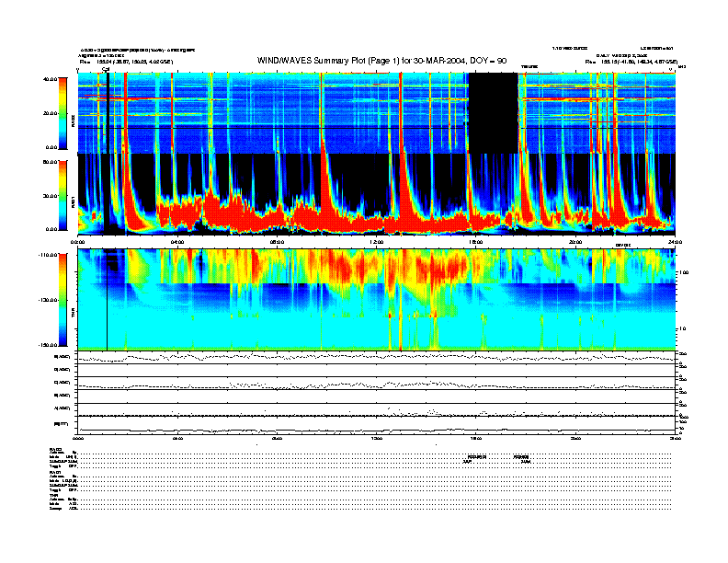Viewport: 728px width, 563px height.
Task: Click the upper-right position text above the plot
Action: 631,62
